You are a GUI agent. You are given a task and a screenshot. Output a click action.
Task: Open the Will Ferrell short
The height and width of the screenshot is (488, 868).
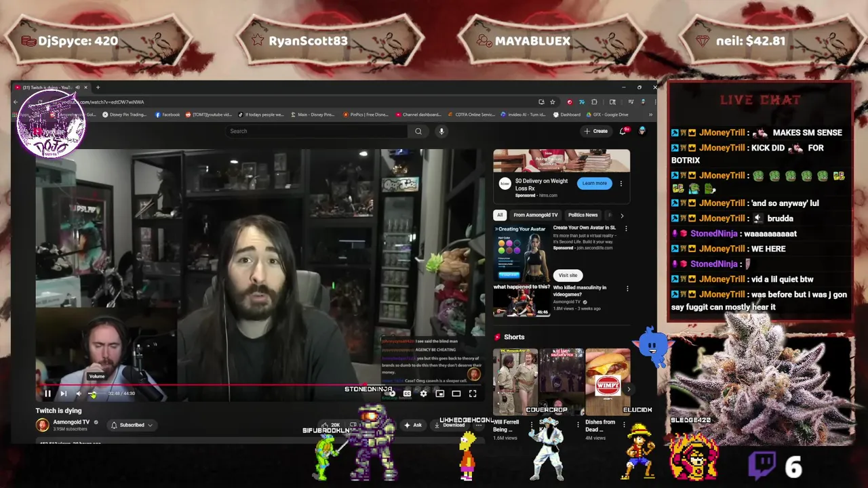point(515,382)
